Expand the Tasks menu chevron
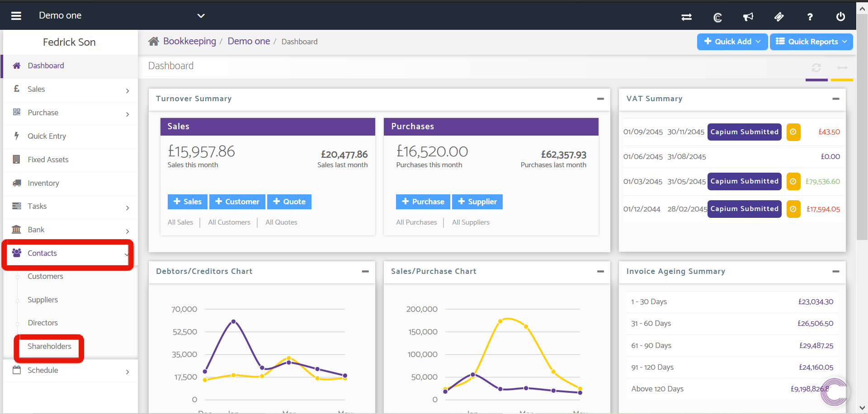868x414 pixels. [x=127, y=208]
